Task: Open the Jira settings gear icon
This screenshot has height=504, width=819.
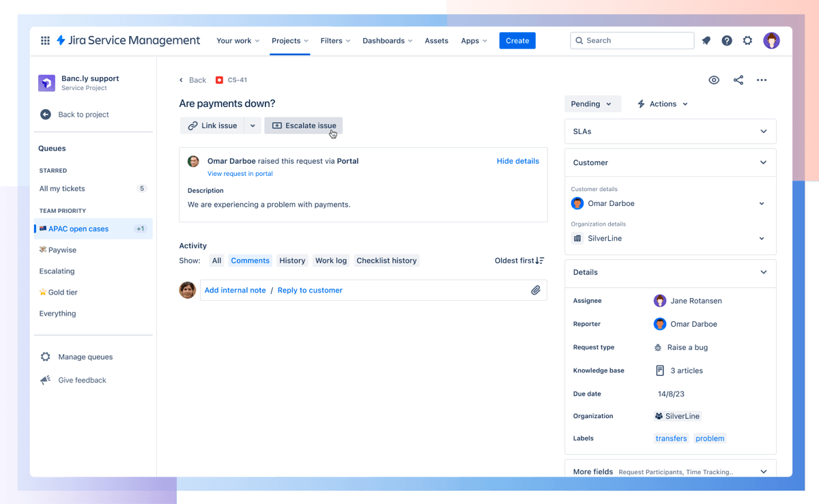Action: click(x=747, y=40)
